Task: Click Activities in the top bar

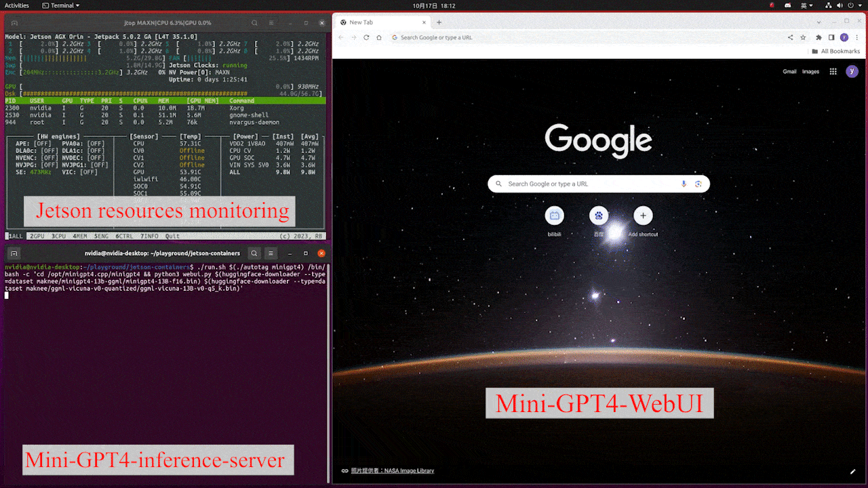Action: pos(17,5)
